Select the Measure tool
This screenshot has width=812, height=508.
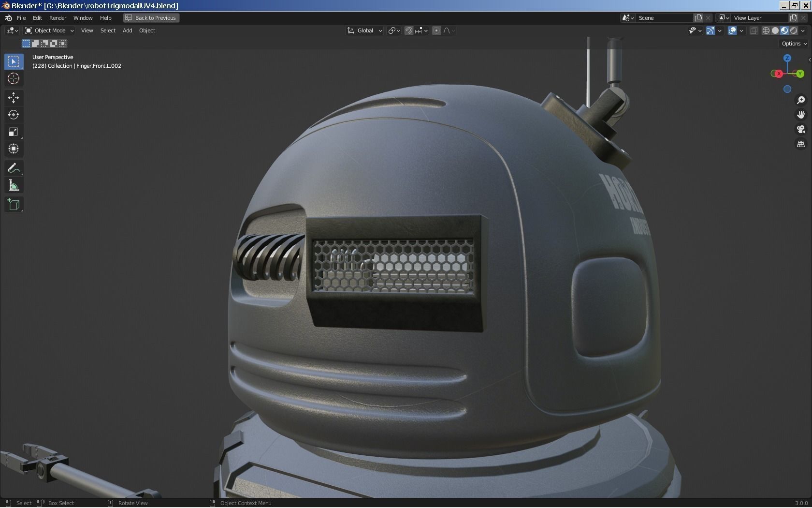click(14, 186)
